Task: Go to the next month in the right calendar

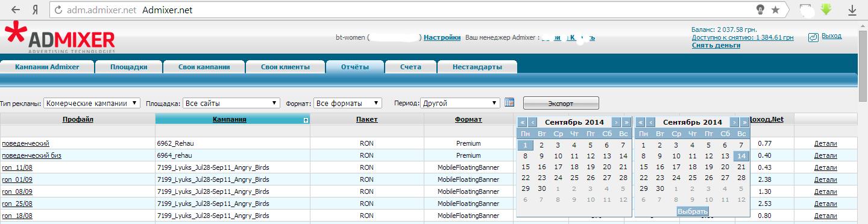Action: click(735, 122)
